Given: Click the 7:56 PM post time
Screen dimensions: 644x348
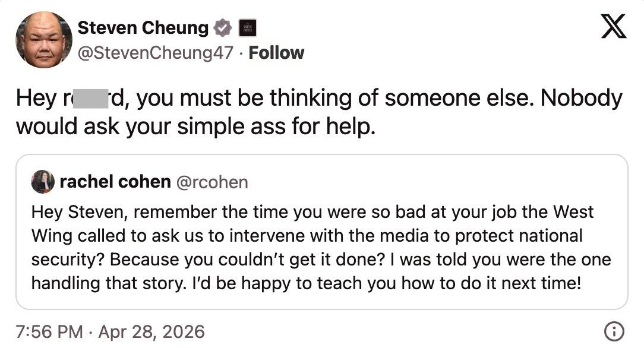Looking at the screenshot, I should click(x=49, y=331).
